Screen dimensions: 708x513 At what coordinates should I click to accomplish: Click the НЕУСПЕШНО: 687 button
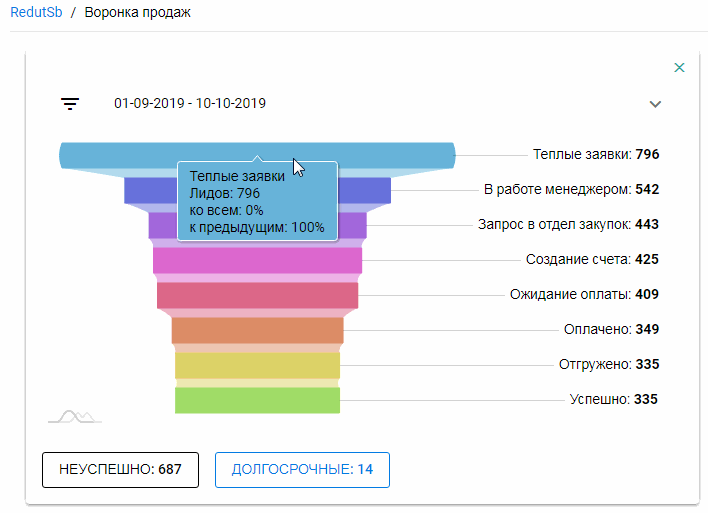[121, 470]
